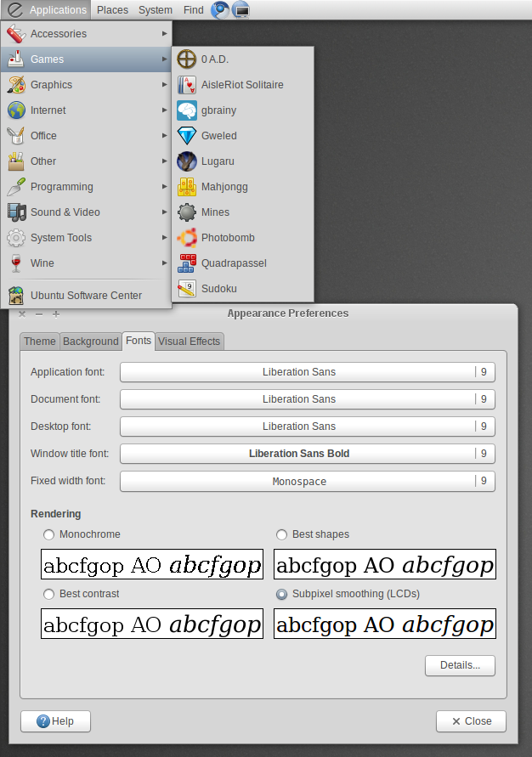Image resolution: width=532 pixels, height=757 pixels.
Task: Click the Accessories pocket knife icon
Action: point(16,34)
